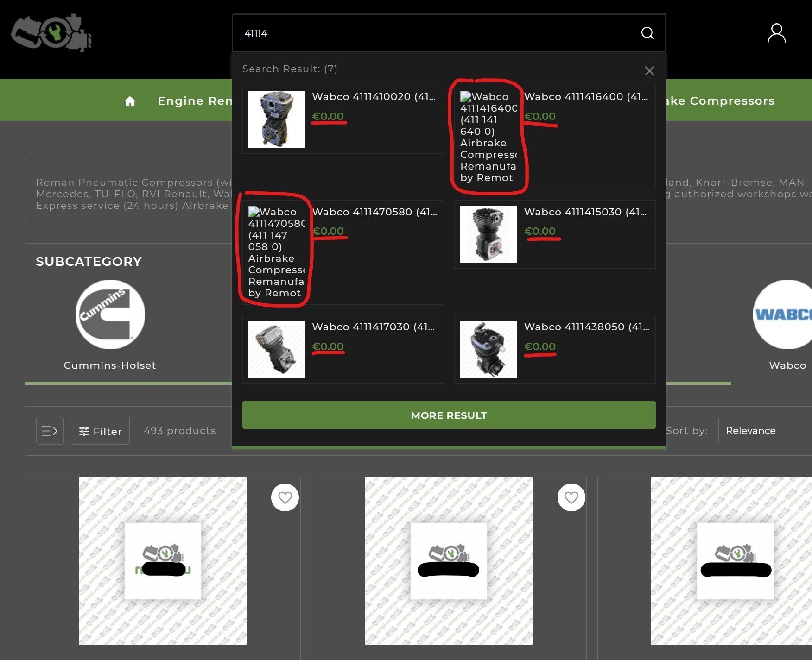Screen dimensions: 812x660
Task: Click the MORE RESULT button
Action: [449, 415]
